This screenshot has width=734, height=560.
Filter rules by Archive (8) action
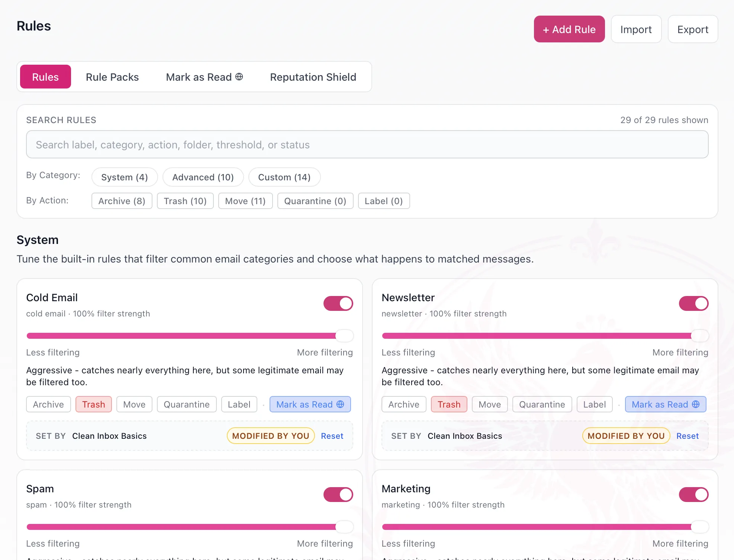tap(122, 201)
